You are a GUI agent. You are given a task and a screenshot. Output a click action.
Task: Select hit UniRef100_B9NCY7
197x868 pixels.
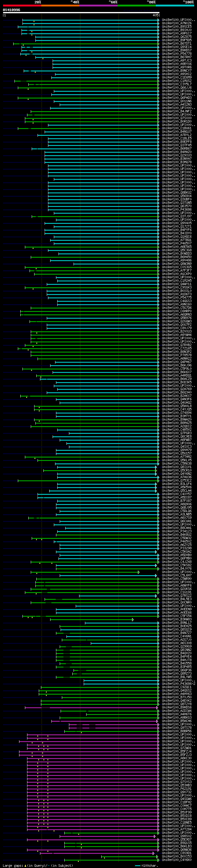(x=176, y=71)
